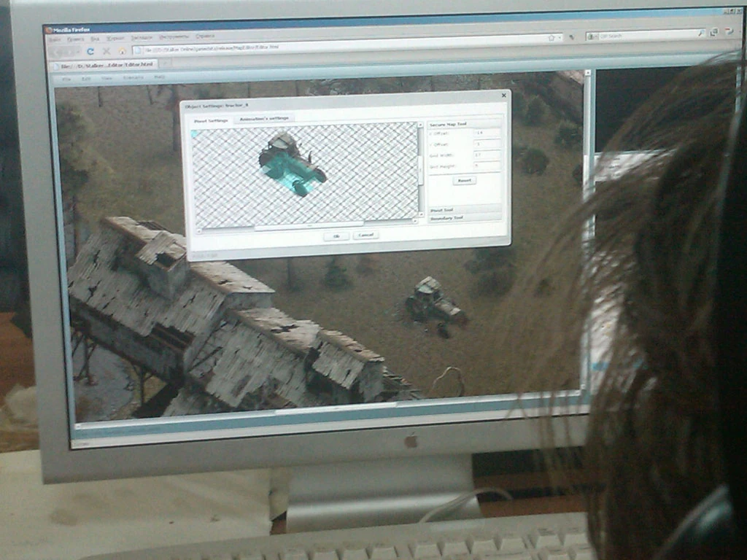Click the Reset button in Secure Map Tool
This screenshot has width=747, height=560.
[x=464, y=181]
